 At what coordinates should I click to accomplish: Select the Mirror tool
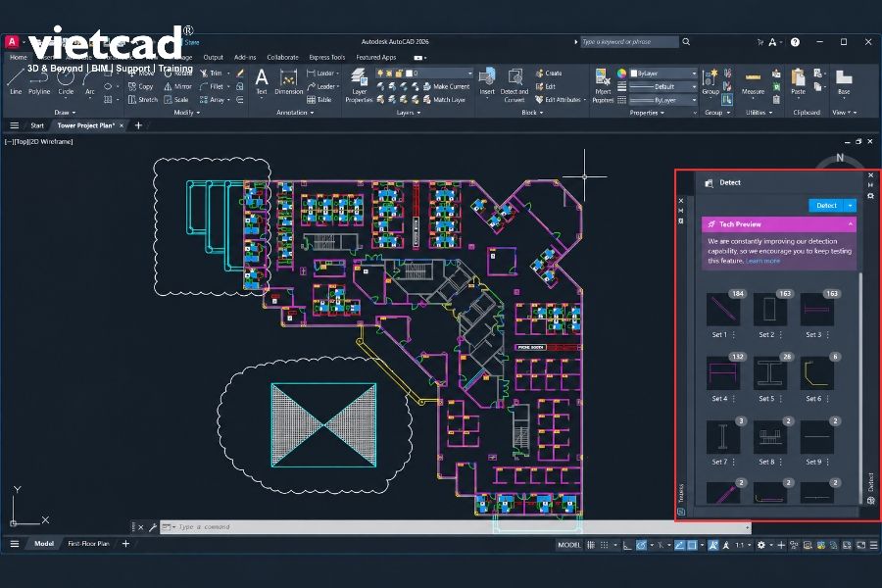(x=178, y=86)
